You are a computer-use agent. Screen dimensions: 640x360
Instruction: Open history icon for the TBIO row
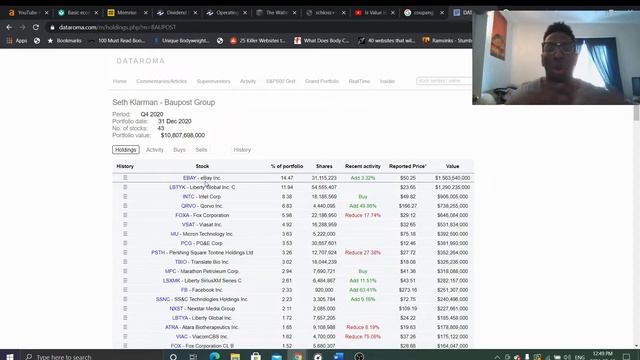point(125,262)
